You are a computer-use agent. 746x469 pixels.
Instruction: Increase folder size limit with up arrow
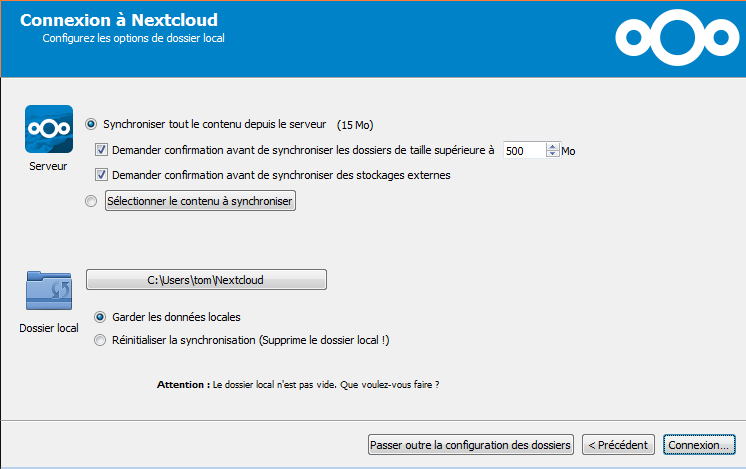(553, 147)
